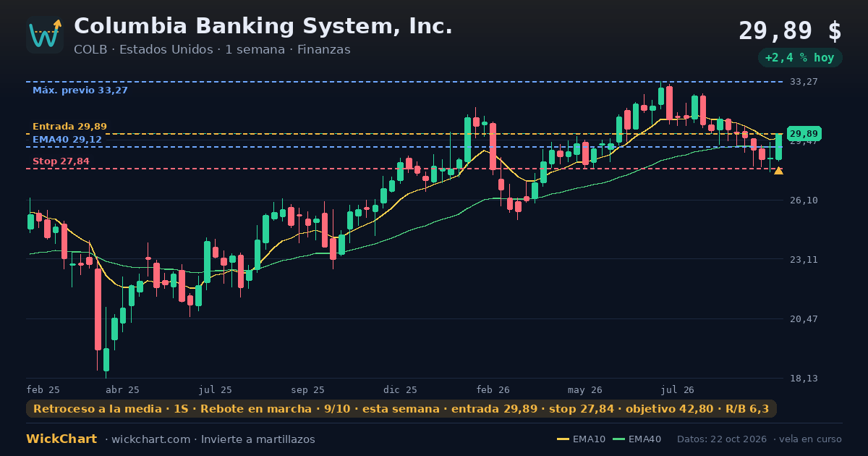
Task: Click the Datos: 22 oct 2026 text
Action: 722,439
